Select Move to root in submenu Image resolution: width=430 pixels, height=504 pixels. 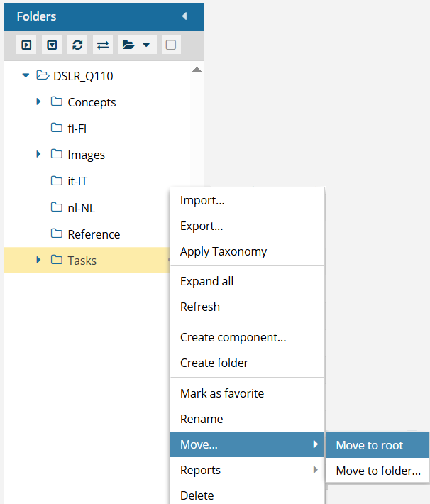click(x=377, y=445)
